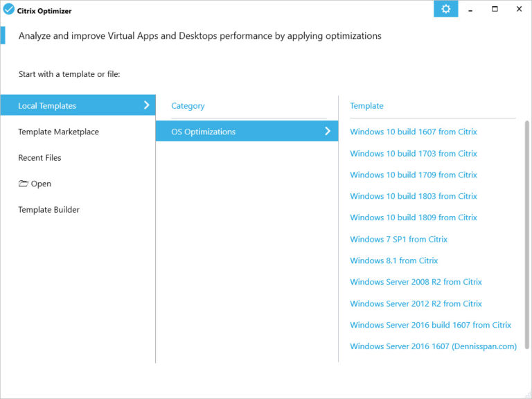Load Windows Server 2008 R2 template

coord(416,282)
